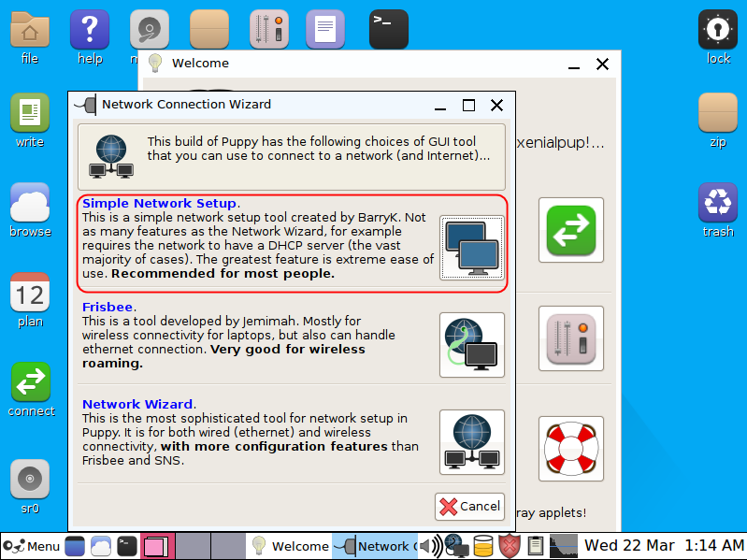Open the Menu button in the taskbar
The width and height of the screenshot is (747, 560).
pos(32,546)
